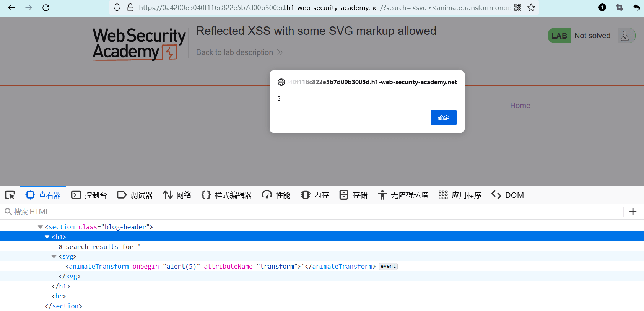Viewport: 644px width, 311px height.
Task: Click the shield tracking protection icon
Action: [x=117, y=7]
